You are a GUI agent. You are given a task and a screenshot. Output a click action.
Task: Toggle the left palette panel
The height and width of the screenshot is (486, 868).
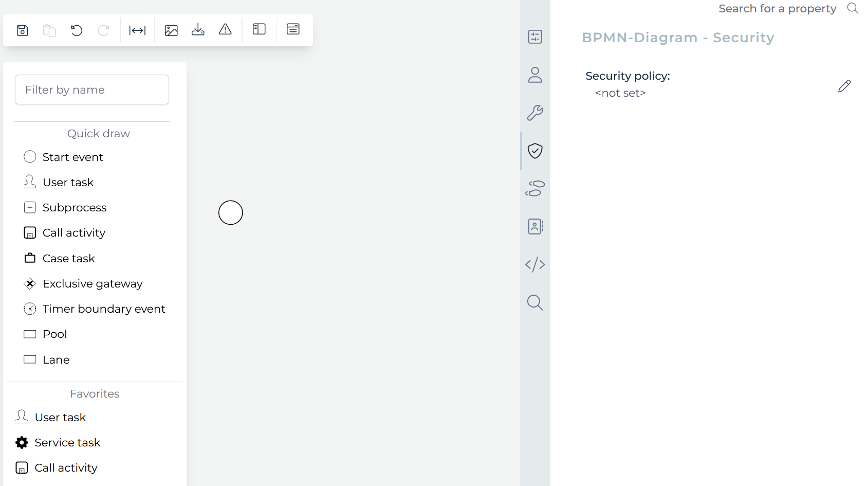259,29
